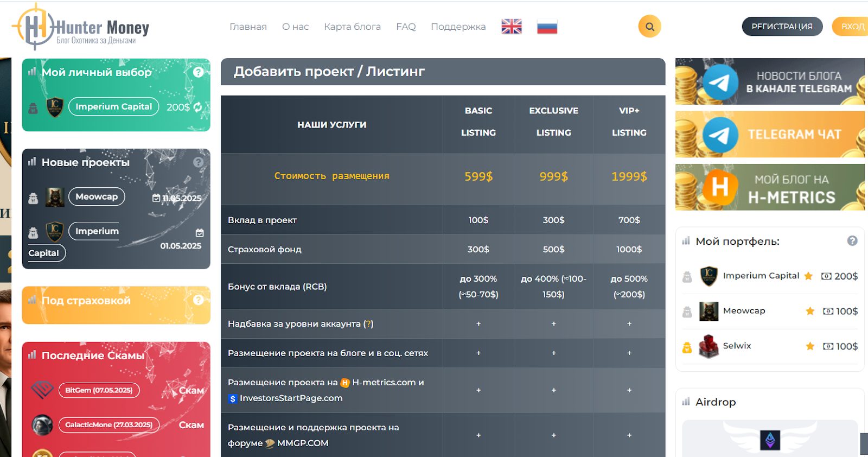Open the Поддержка menu item
Screen dimensions: 868x457
click(x=458, y=27)
